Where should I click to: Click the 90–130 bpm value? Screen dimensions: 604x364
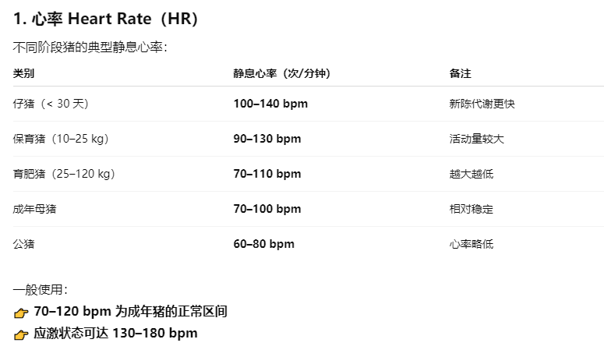267,139
